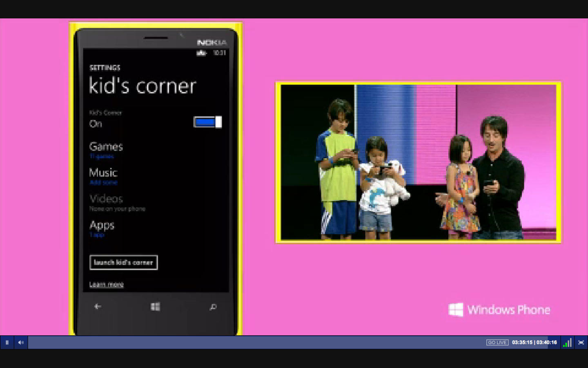Follow the Learn more link
Image resolution: width=588 pixels, height=368 pixels.
coord(107,285)
